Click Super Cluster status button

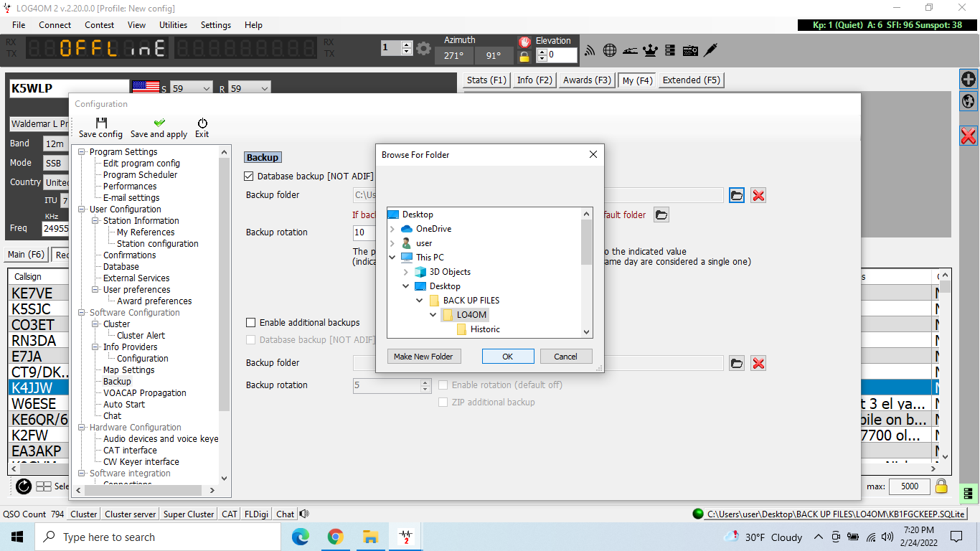tap(189, 514)
